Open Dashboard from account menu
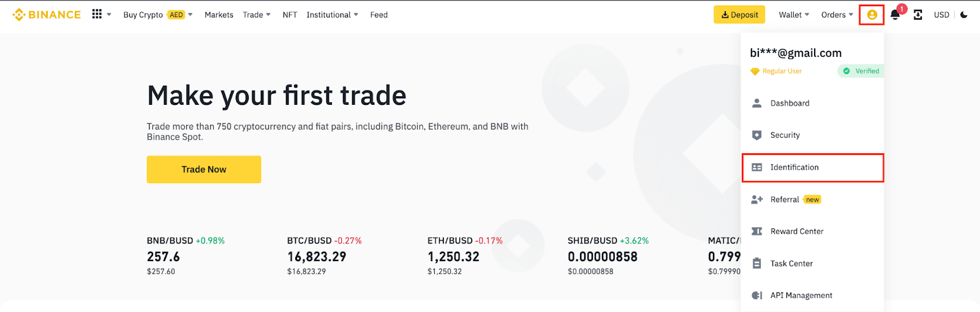 tap(790, 103)
